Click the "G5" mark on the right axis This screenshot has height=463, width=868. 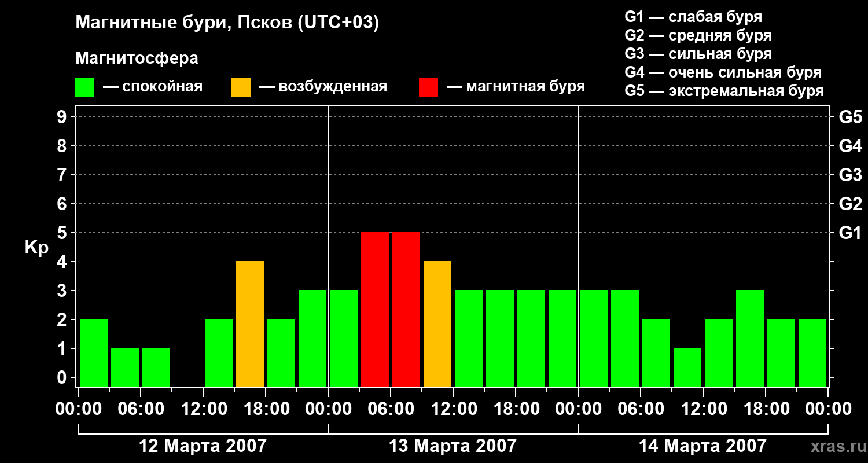(851, 117)
